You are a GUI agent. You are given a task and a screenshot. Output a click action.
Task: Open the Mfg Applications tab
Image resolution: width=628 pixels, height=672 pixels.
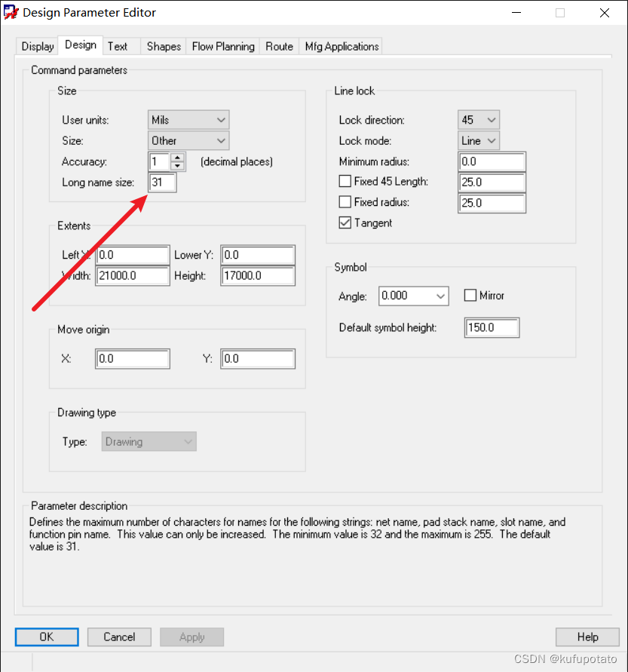point(341,46)
